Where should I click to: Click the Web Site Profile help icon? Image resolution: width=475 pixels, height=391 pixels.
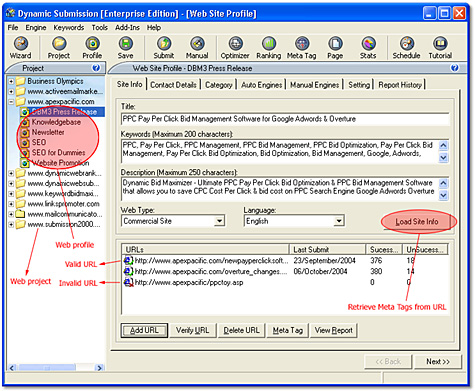click(454, 68)
